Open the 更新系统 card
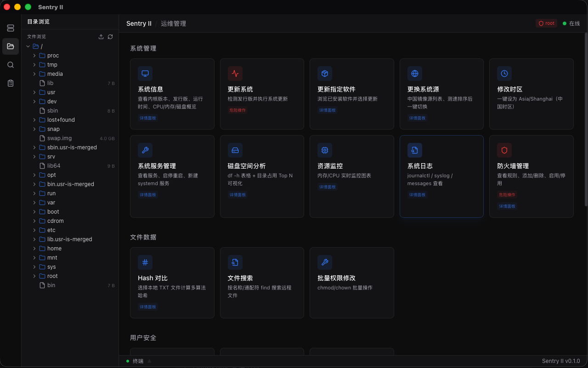The width and height of the screenshot is (588, 368). coord(262,94)
